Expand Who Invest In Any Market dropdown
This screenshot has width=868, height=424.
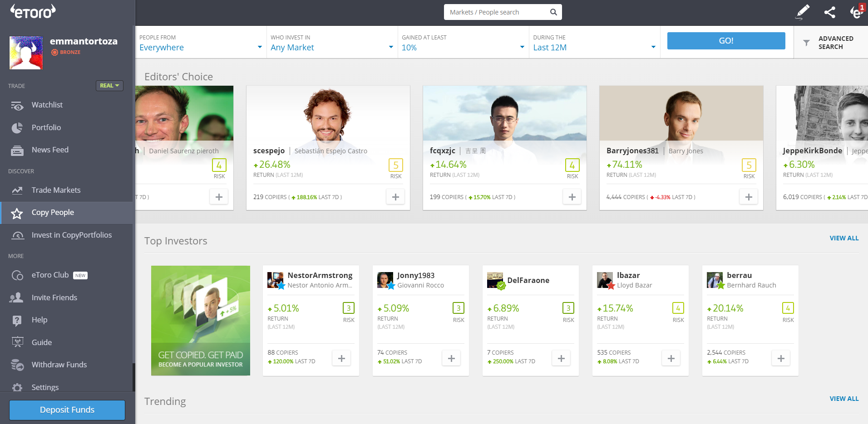(332, 42)
